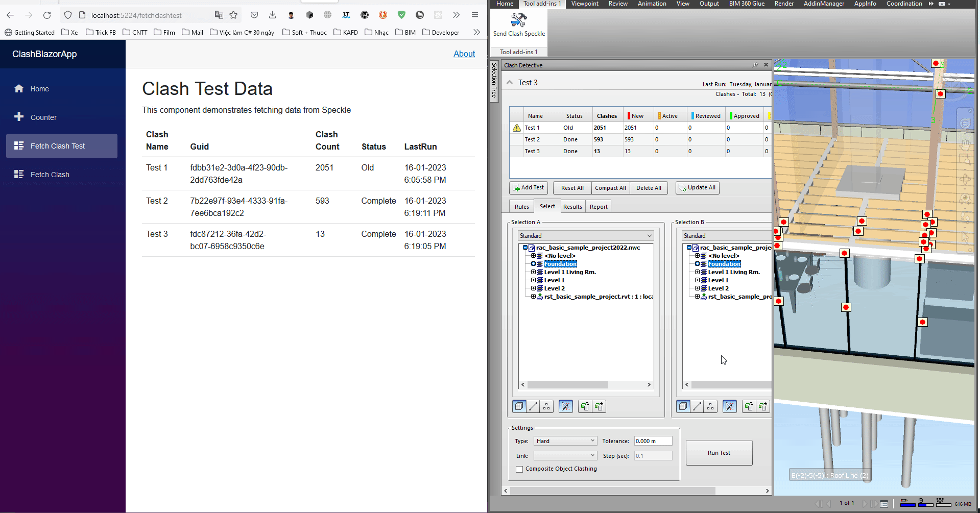This screenshot has width=980, height=513.
Task: Click the Home icon in the Blazor sidebar
Action: click(19, 89)
